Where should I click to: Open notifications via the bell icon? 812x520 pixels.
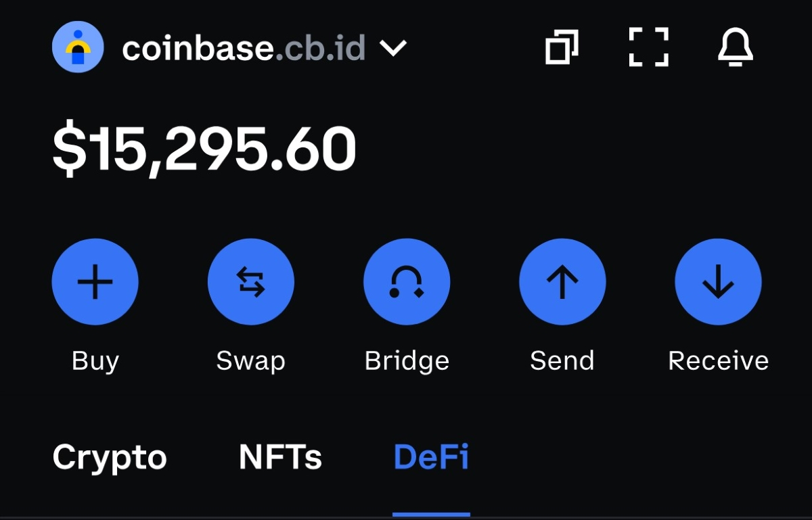point(735,47)
